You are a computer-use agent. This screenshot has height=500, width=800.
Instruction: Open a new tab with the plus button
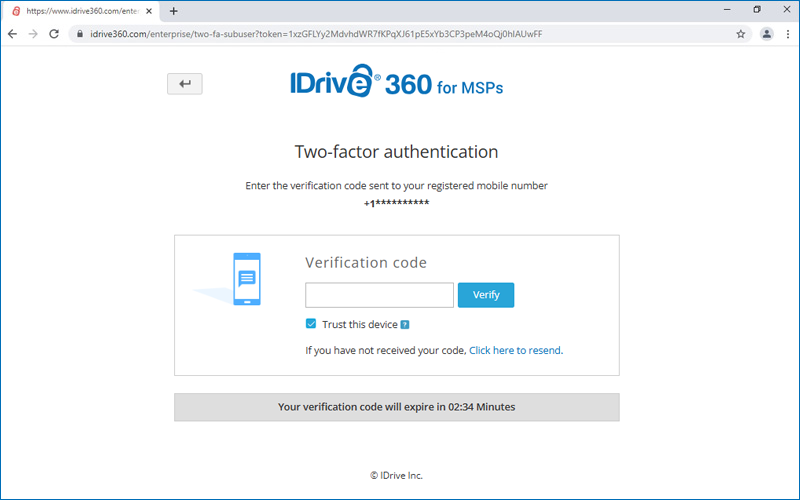(x=173, y=11)
